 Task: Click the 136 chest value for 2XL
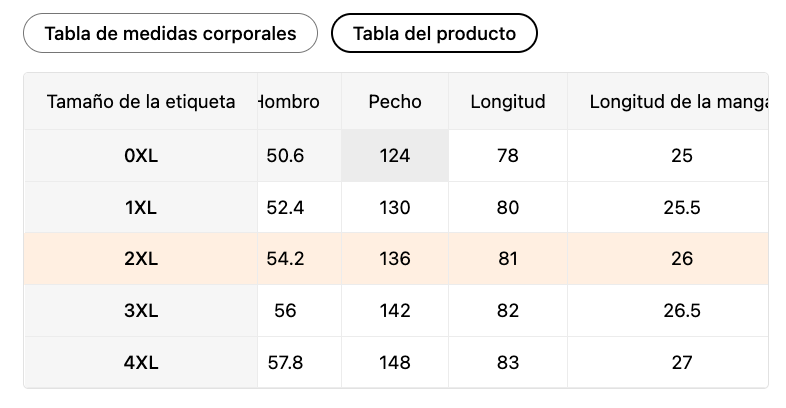(x=395, y=259)
